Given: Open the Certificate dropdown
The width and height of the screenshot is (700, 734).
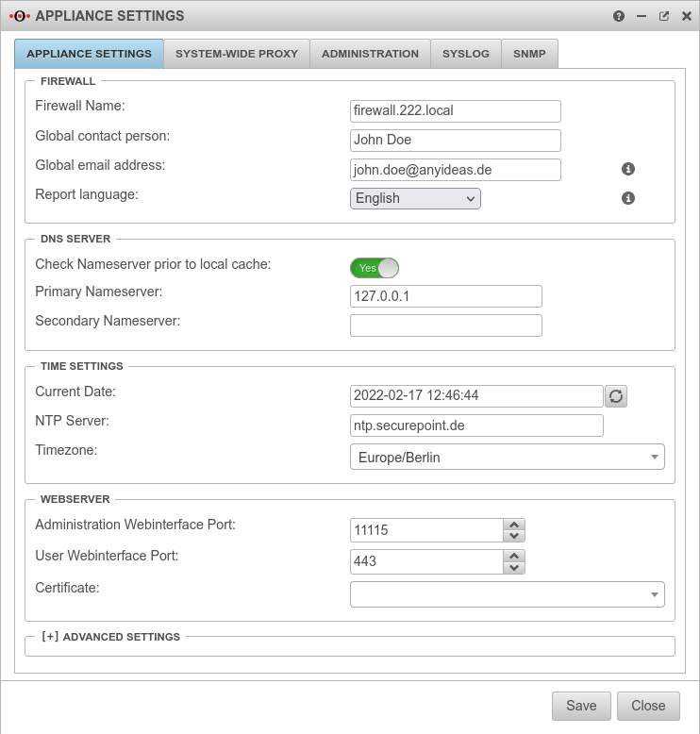Looking at the screenshot, I should [x=507, y=594].
